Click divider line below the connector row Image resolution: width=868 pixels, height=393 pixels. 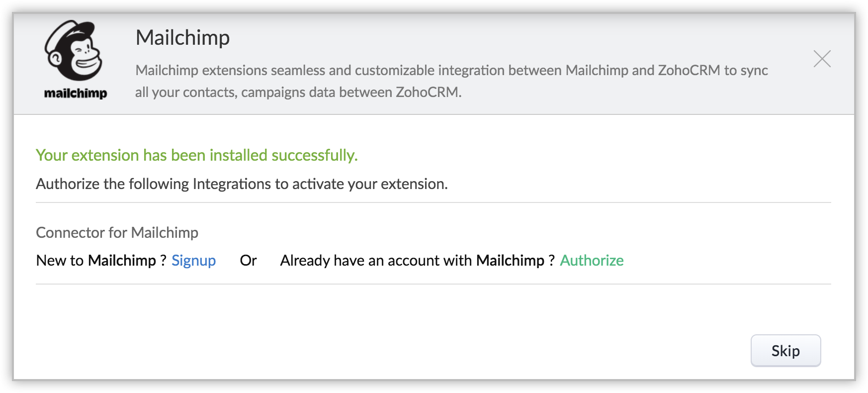pyautogui.click(x=433, y=284)
